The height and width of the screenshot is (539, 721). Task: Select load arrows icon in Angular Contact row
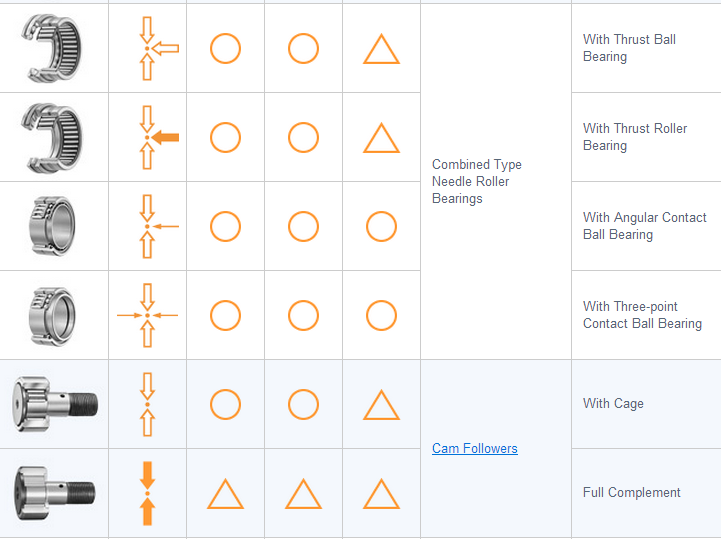tap(148, 226)
